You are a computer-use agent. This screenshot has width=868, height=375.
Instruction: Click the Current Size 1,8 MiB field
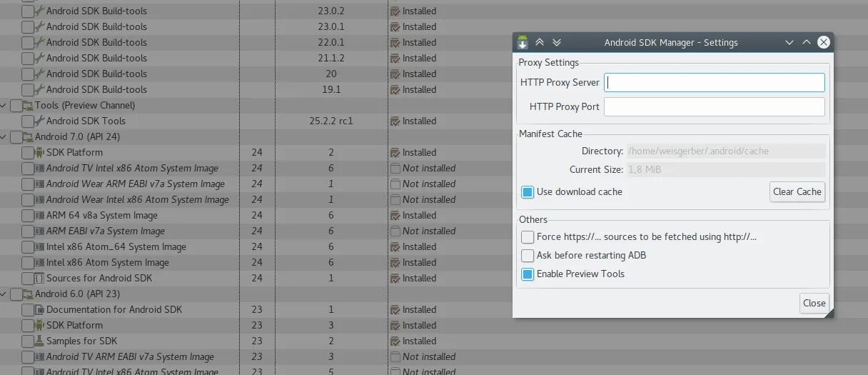click(726, 169)
